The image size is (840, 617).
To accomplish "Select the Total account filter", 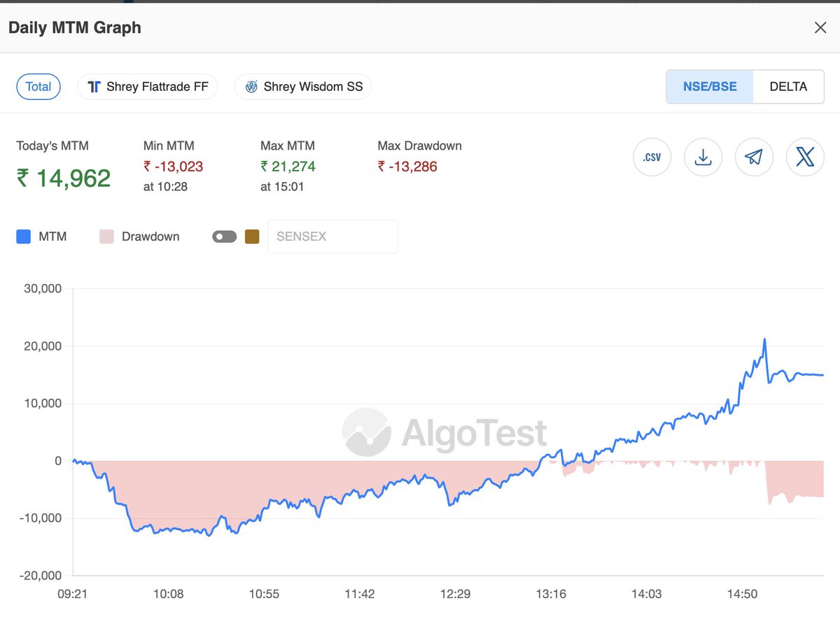I will coord(38,87).
